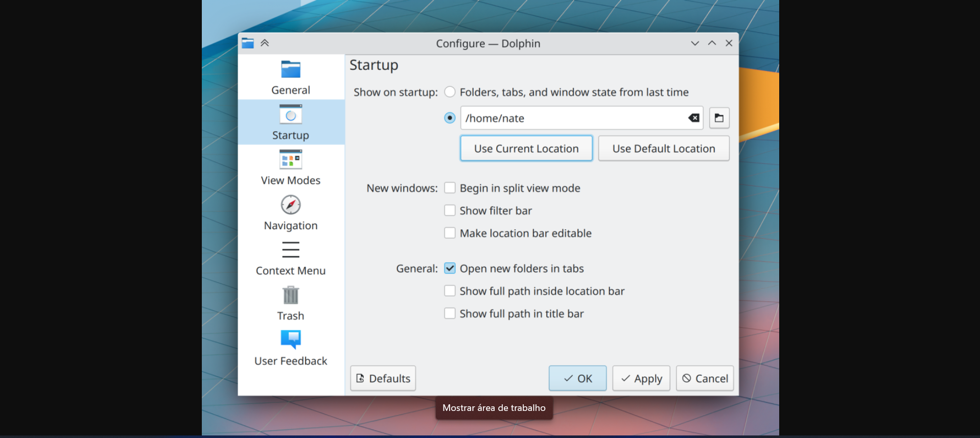The width and height of the screenshot is (980, 438).
Task: Click the Use Default Location button
Action: [x=664, y=149]
